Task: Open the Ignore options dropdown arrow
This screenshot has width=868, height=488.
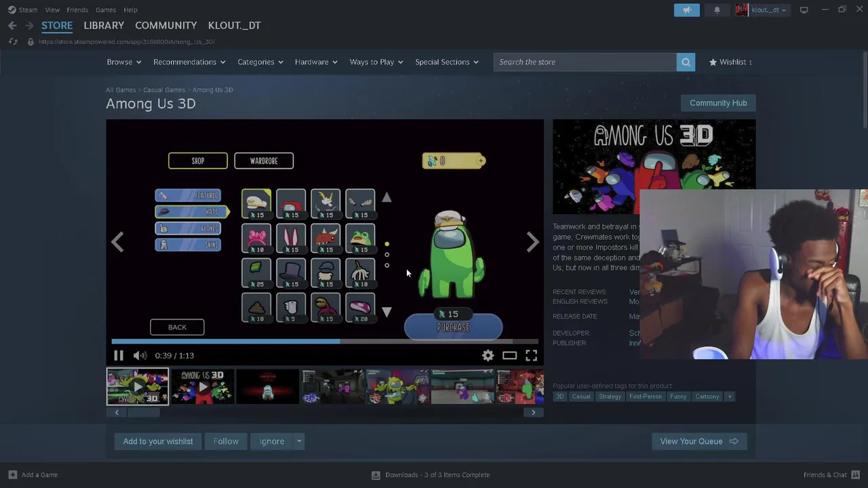Action: pyautogui.click(x=299, y=441)
